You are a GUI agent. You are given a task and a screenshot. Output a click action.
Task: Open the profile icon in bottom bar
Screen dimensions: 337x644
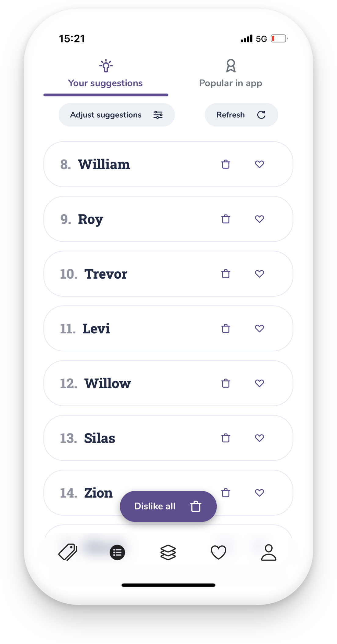coord(269,552)
